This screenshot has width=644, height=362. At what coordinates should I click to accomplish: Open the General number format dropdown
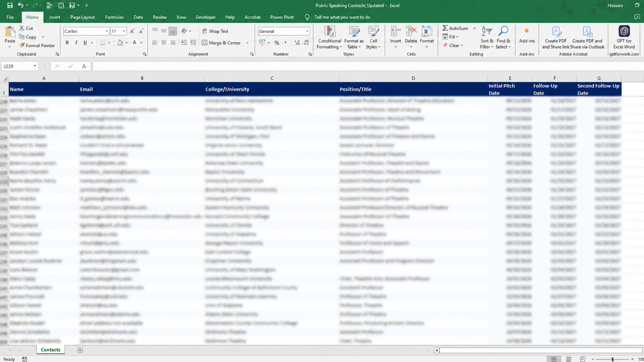pos(307,31)
